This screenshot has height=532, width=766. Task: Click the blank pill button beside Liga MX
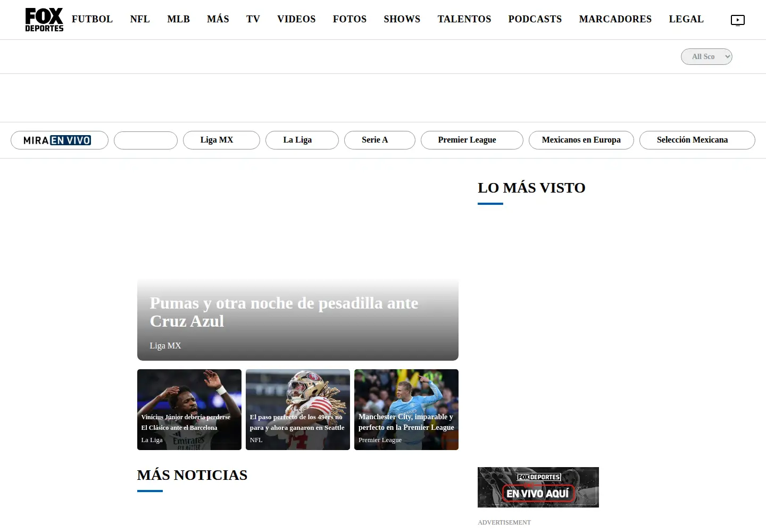tap(146, 140)
